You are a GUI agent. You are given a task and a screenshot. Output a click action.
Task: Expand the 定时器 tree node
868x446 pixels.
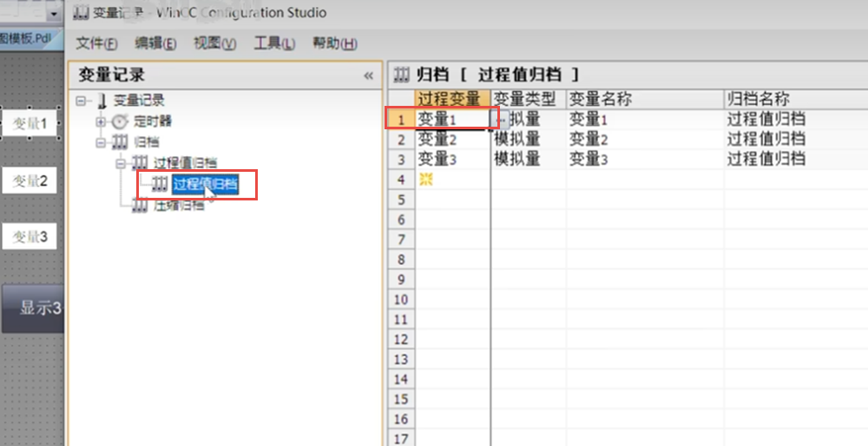101,121
